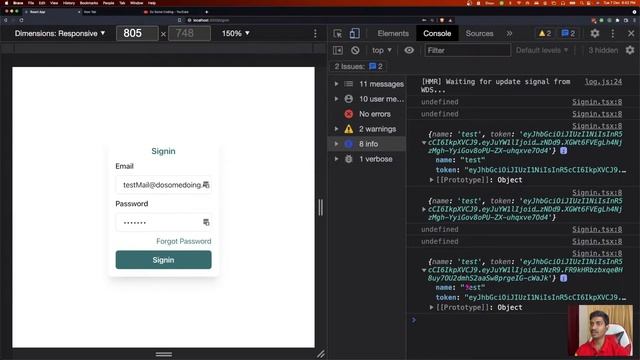640x360 pixels.
Task: Click password manager icon in Password field
Action: click(206, 222)
